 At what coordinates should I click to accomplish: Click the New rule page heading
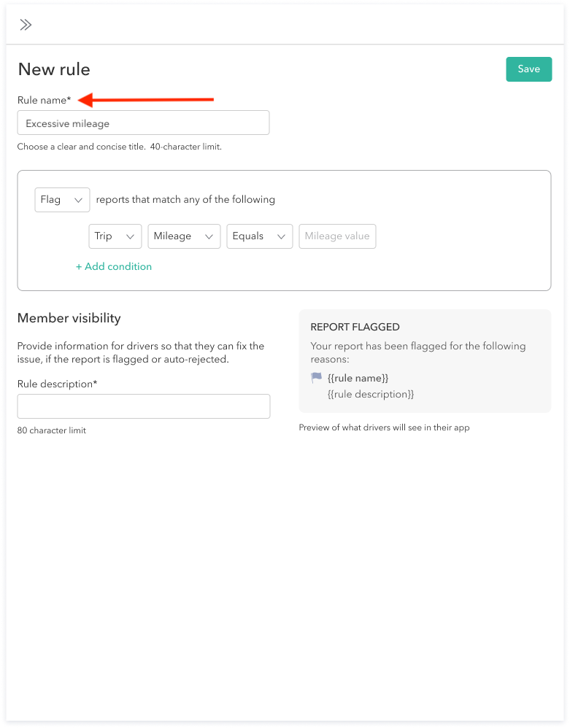coord(54,69)
